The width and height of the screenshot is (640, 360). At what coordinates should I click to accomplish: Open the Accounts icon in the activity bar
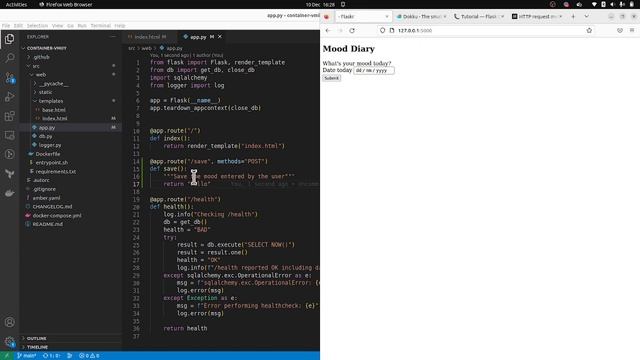click(9, 322)
